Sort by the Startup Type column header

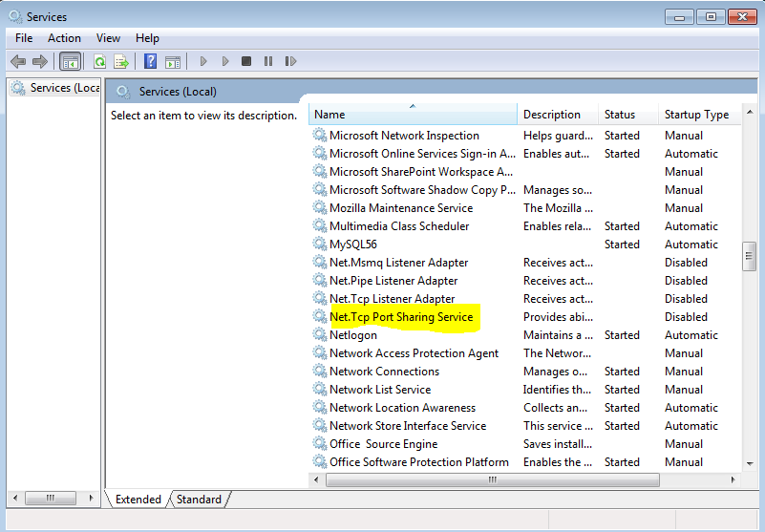point(700,115)
